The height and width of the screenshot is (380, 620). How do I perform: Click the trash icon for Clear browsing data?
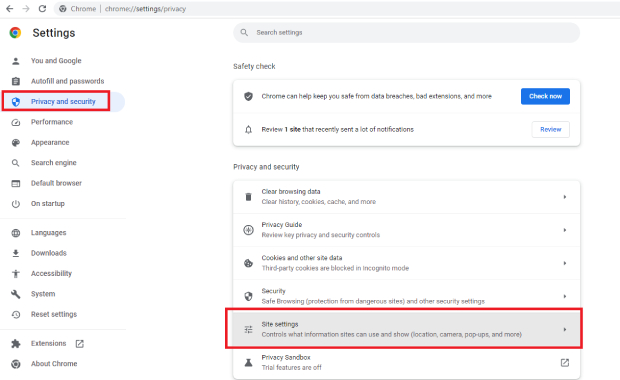click(x=248, y=197)
